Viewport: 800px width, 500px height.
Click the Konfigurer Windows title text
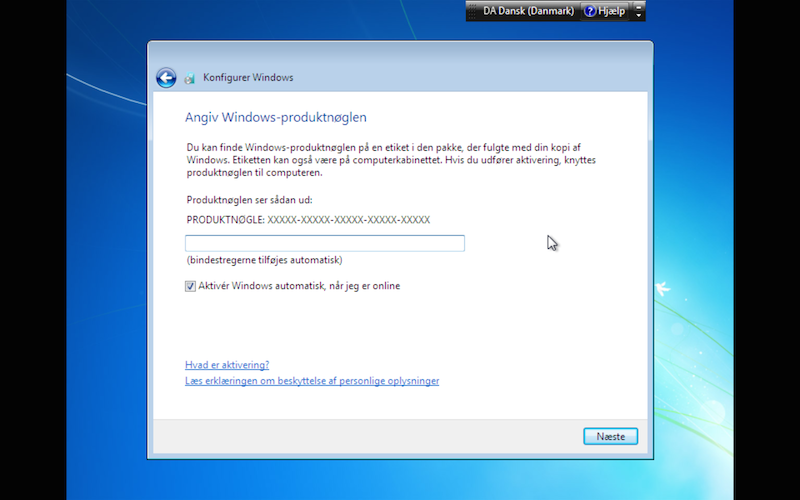[x=248, y=78]
